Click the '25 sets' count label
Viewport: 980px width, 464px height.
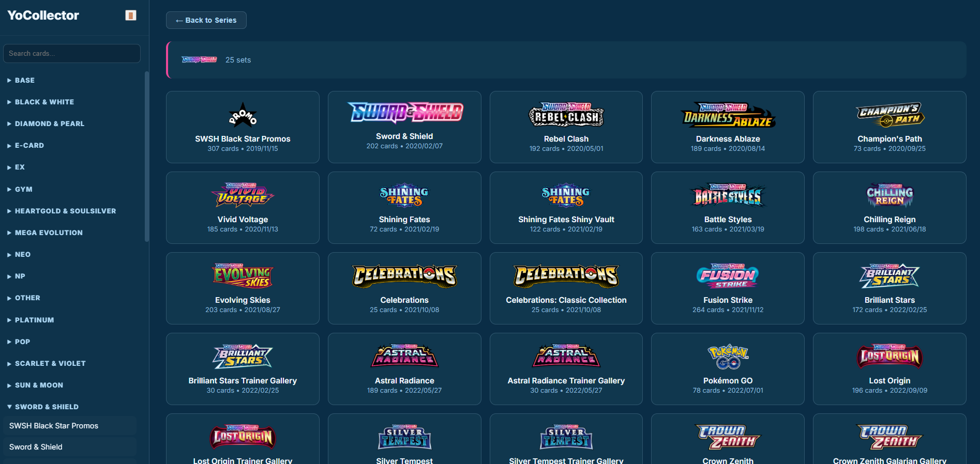point(238,60)
